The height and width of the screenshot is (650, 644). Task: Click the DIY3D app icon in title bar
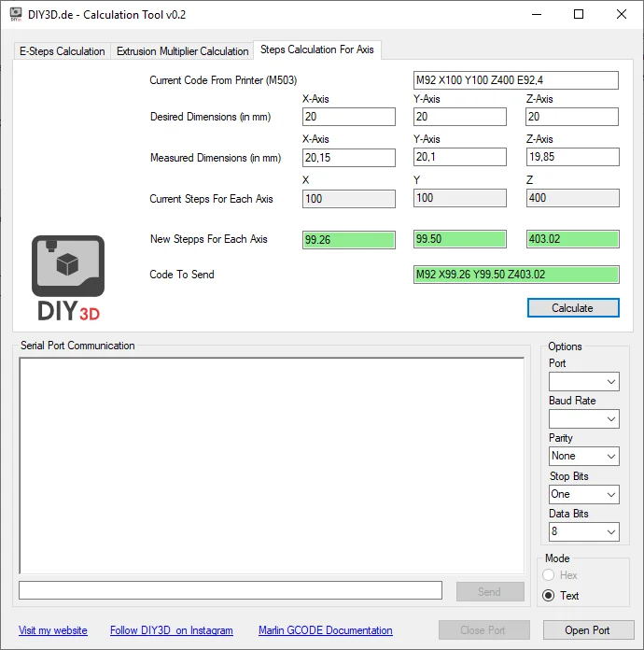pos(15,14)
